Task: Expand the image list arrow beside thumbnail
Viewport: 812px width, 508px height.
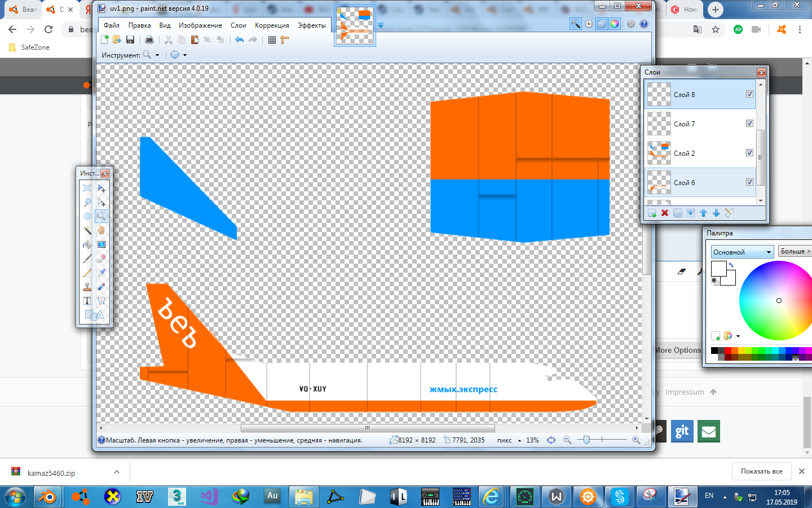Action: pyautogui.click(x=381, y=25)
